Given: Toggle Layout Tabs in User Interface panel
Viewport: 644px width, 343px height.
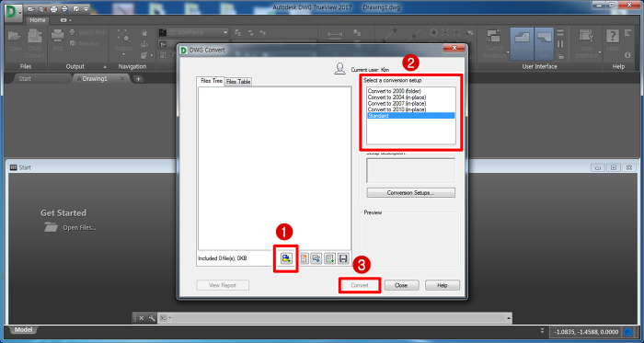Looking at the screenshot, I should pos(545,44).
